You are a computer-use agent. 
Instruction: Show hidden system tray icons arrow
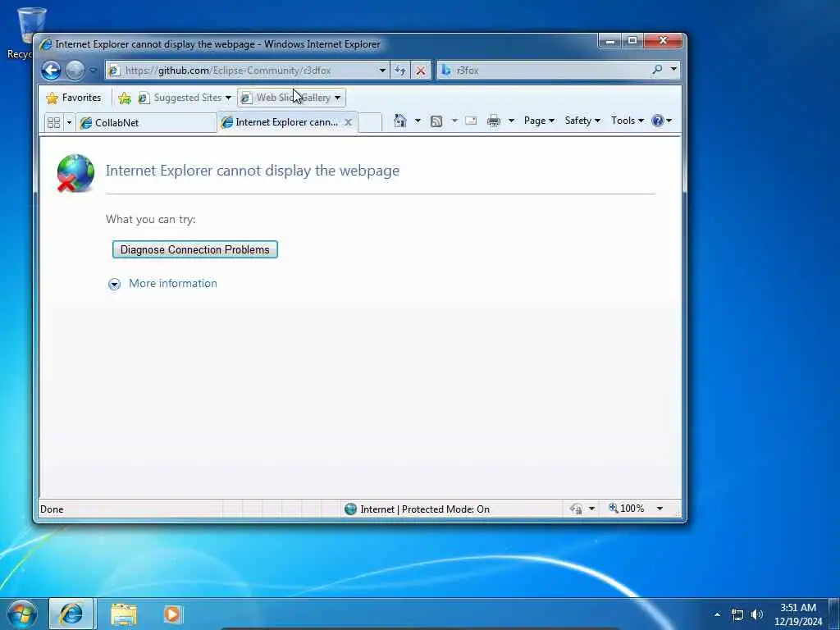(x=717, y=614)
